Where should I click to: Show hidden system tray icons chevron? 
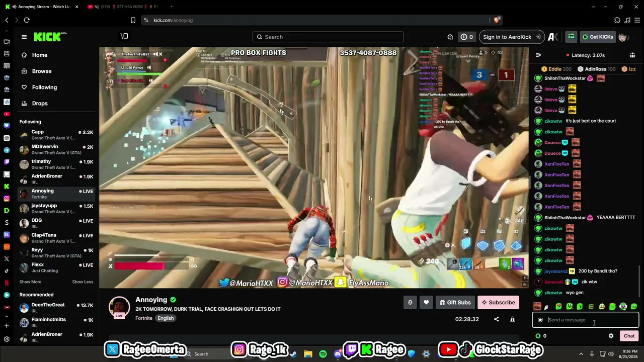tap(581, 354)
